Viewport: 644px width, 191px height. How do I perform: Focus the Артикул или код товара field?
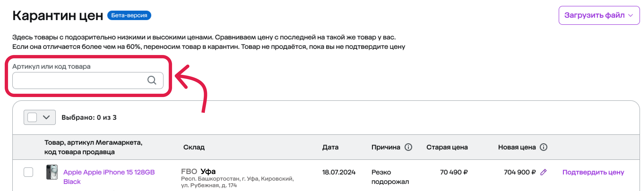pyautogui.click(x=88, y=81)
